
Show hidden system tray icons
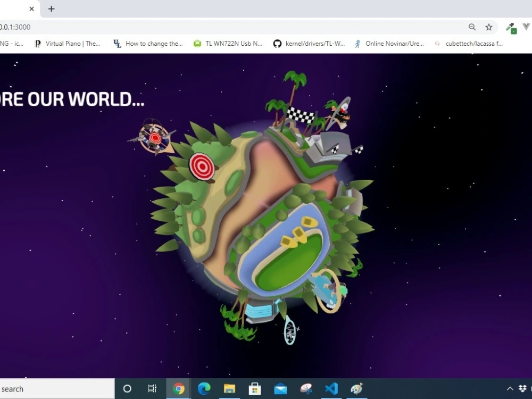pos(510,389)
